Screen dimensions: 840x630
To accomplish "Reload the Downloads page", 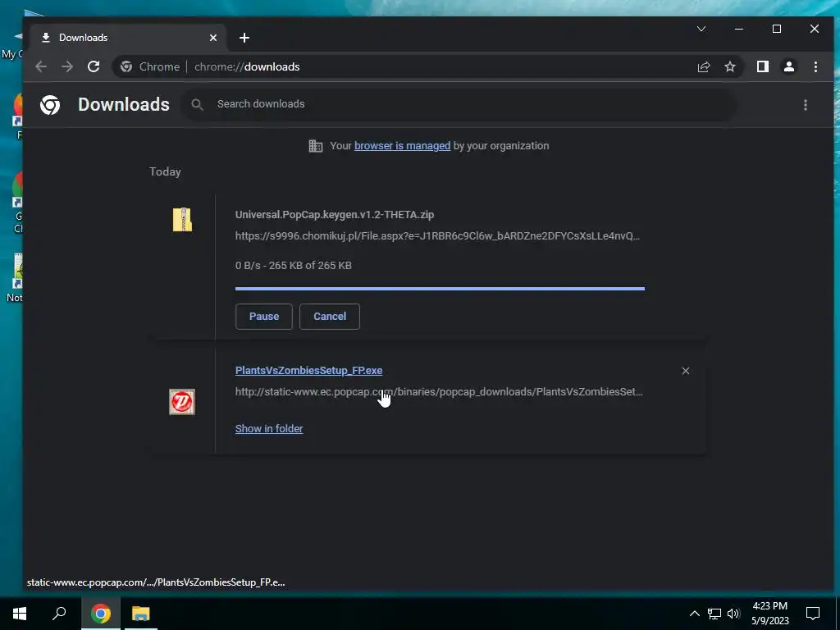I will coord(94,67).
